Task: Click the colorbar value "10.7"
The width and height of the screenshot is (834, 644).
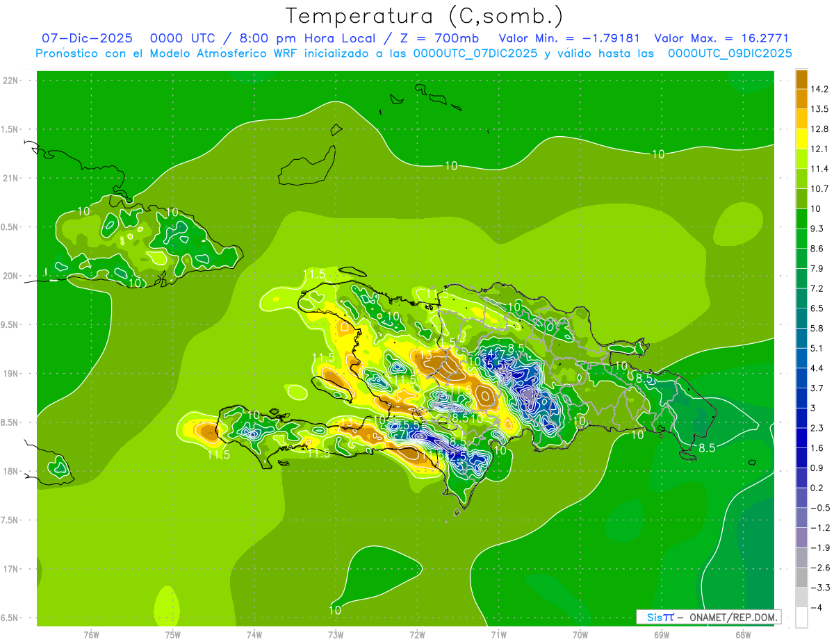Action: [819, 189]
